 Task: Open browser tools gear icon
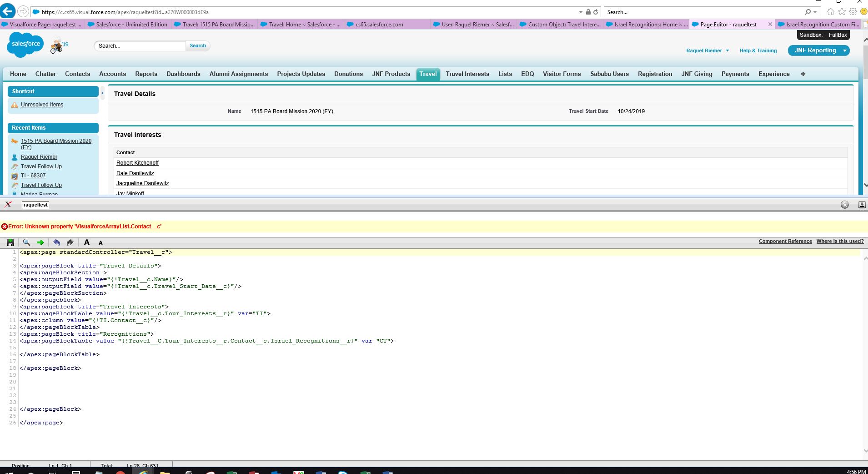click(853, 12)
